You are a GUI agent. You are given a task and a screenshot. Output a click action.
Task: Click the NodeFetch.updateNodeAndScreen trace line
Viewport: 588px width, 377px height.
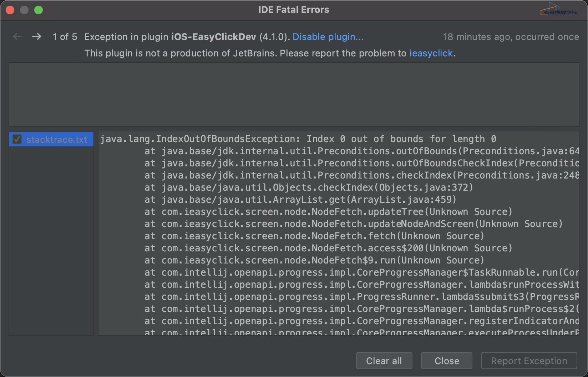pyautogui.click(x=353, y=224)
